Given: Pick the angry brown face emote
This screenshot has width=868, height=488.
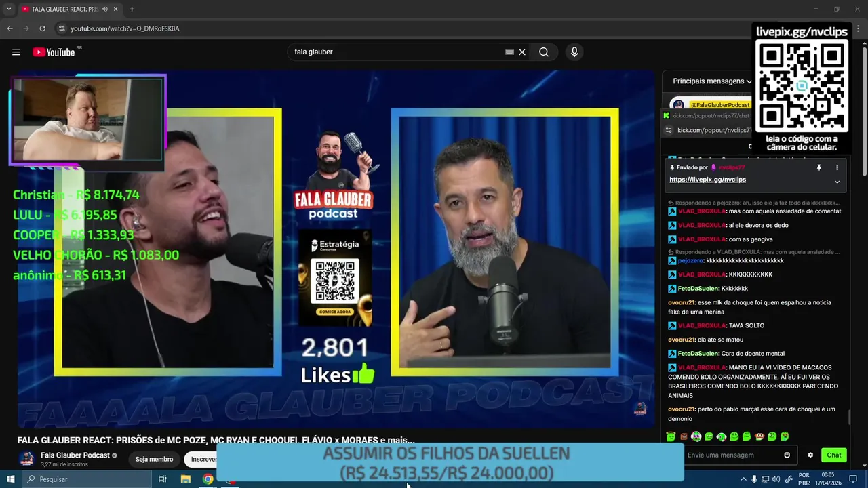Looking at the screenshot, I should click(684, 436).
